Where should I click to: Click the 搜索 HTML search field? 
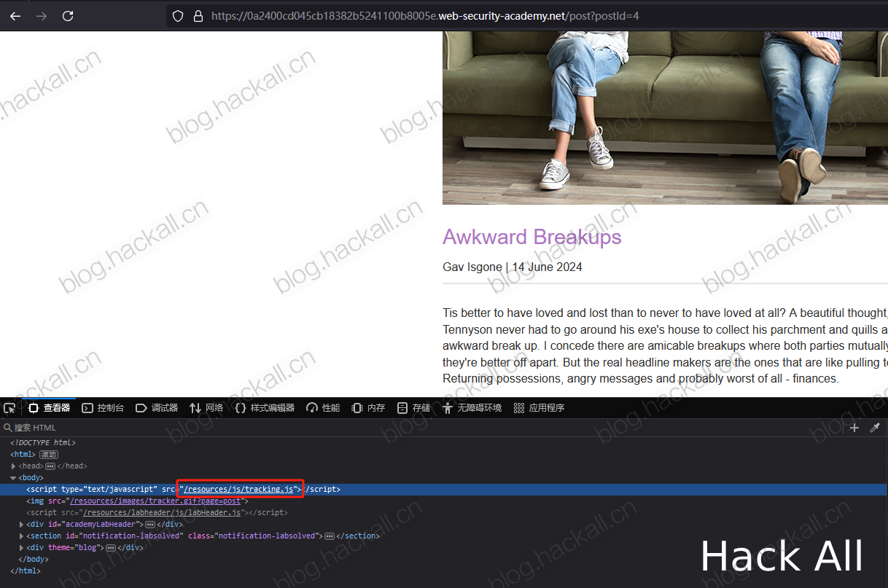[423, 428]
